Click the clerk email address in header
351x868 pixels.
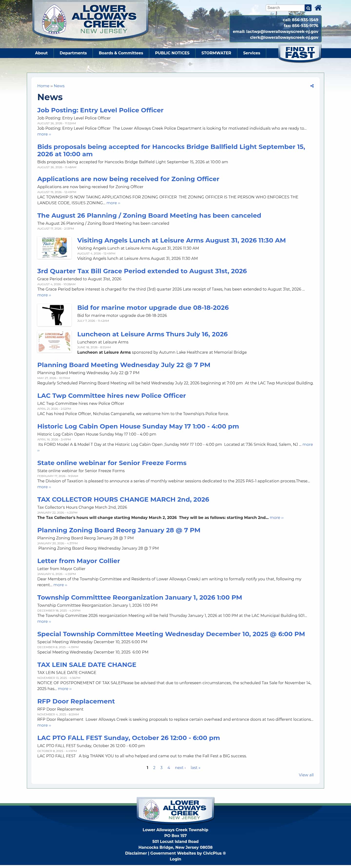pos(284,37)
